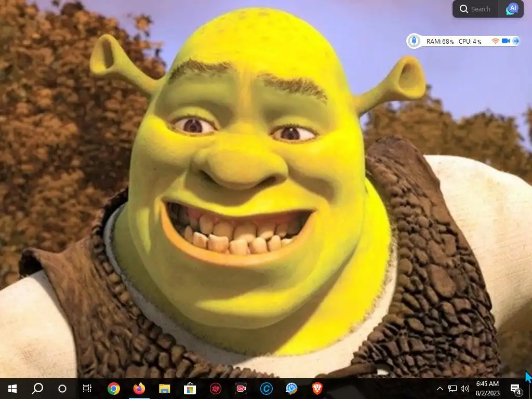Open the AI chat assistant icon
Screen dimensions: 532x399
coord(512,9)
